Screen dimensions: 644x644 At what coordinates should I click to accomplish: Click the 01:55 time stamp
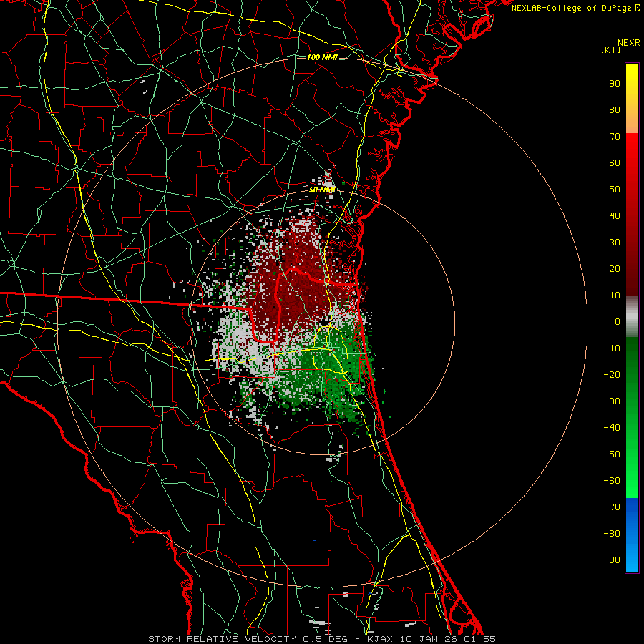click(479, 639)
